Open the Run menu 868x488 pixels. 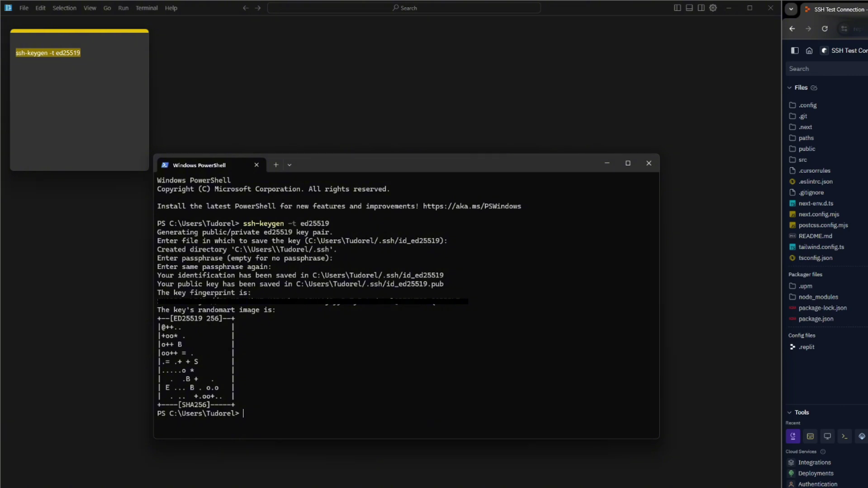(123, 8)
